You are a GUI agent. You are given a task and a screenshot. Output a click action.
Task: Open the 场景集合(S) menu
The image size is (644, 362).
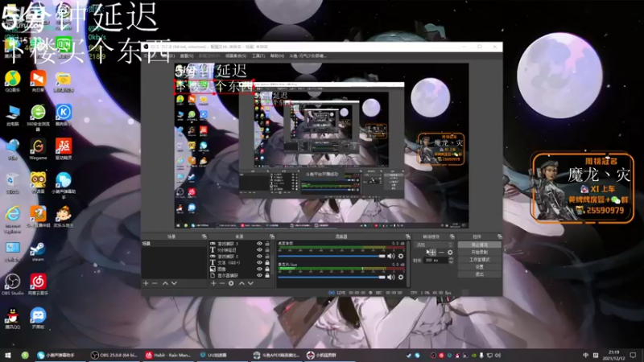click(236, 56)
